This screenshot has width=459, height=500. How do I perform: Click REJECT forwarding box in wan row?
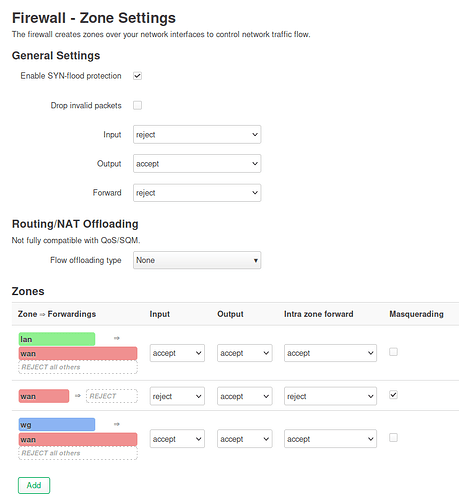[x=112, y=396]
